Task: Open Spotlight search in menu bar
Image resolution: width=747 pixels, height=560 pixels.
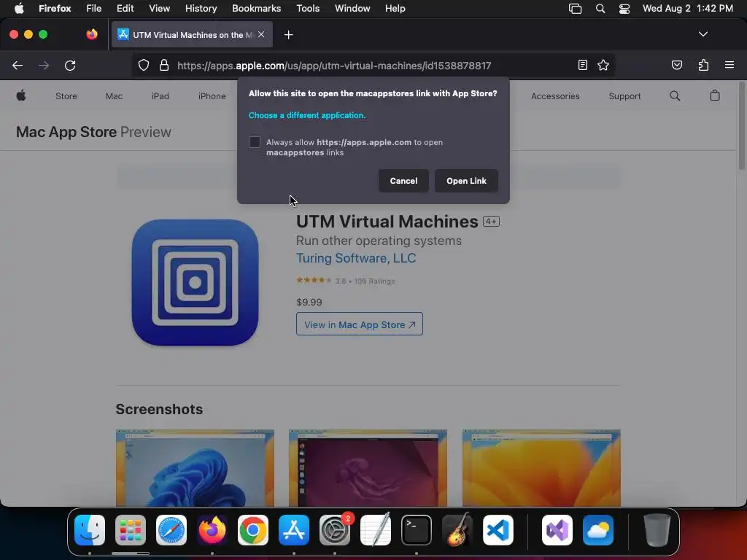Action: coord(600,9)
